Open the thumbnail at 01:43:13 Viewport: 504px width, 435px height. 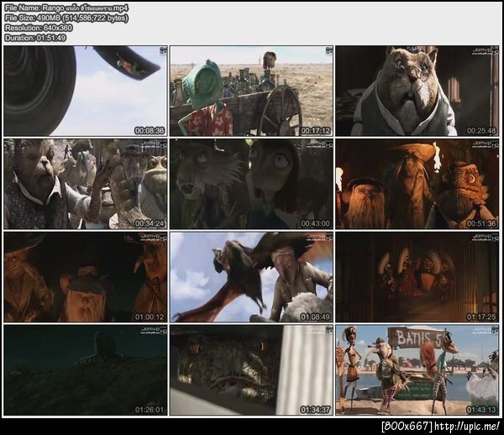417,370
